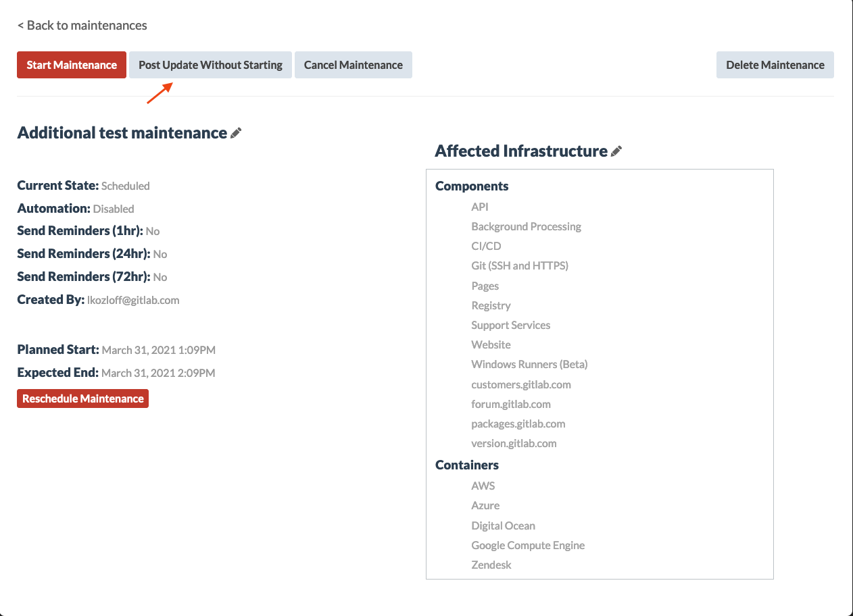
Task: Click the Delete Maintenance button
Action: coord(775,65)
